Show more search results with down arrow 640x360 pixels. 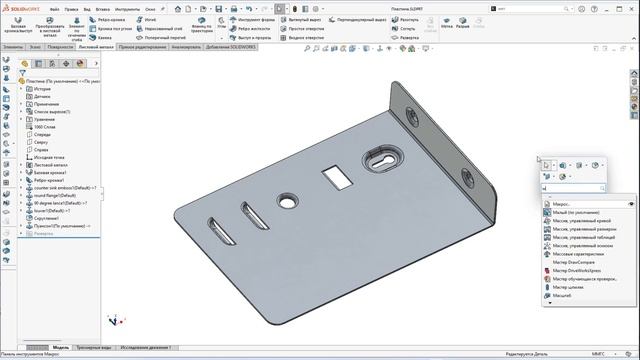click(550, 303)
